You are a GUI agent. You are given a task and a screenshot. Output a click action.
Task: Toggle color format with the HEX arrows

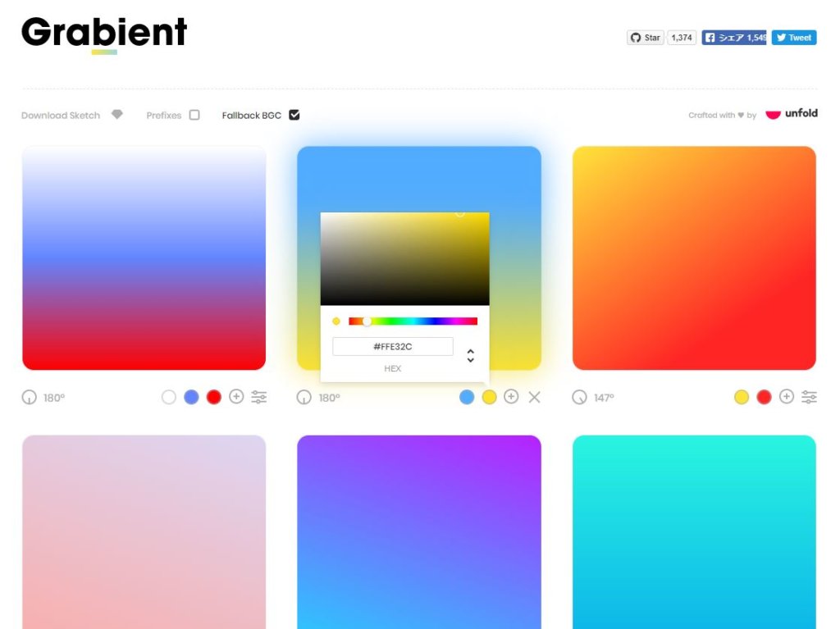[470, 356]
